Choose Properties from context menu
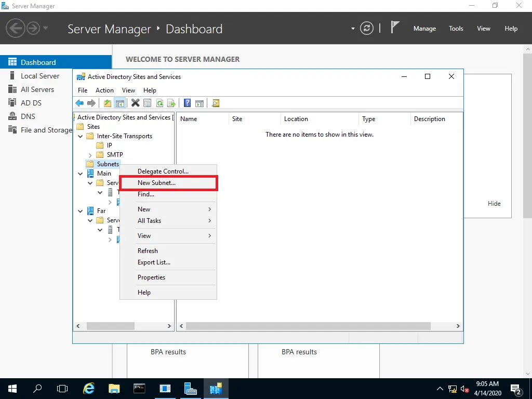 click(x=168, y=277)
